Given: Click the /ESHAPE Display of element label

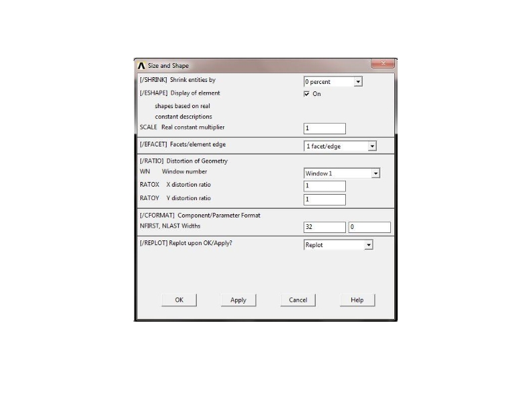Looking at the screenshot, I should click(x=179, y=93).
